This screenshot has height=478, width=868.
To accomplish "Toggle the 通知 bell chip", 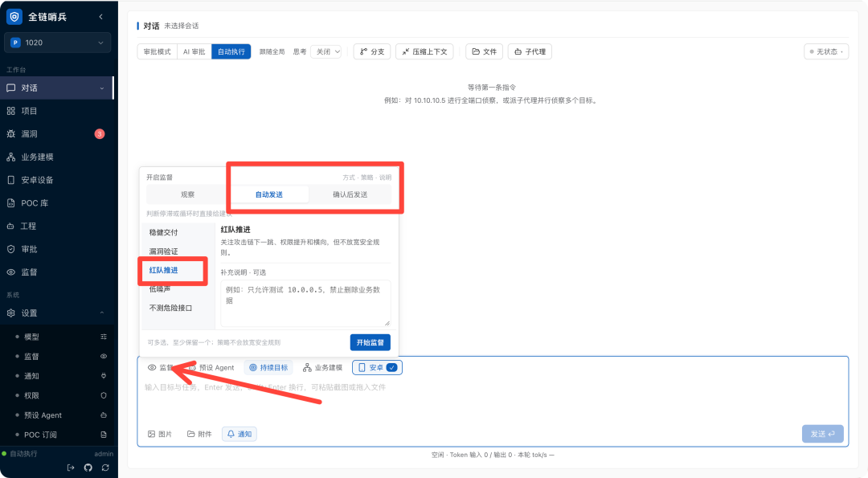I will click(x=240, y=435).
